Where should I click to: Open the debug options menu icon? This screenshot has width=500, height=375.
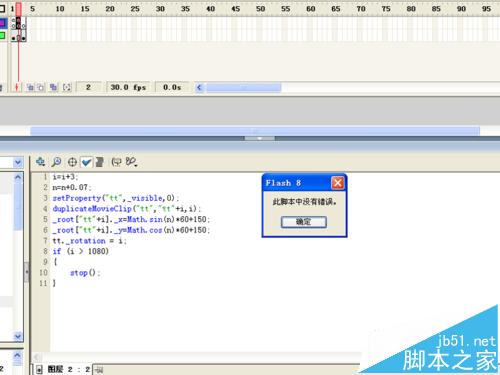click(x=131, y=162)
